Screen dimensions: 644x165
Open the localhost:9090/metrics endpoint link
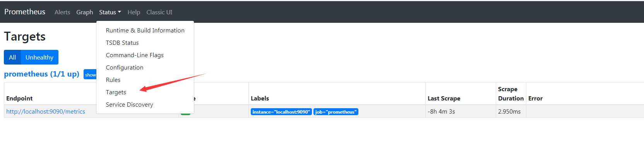[x=46, y=111]
